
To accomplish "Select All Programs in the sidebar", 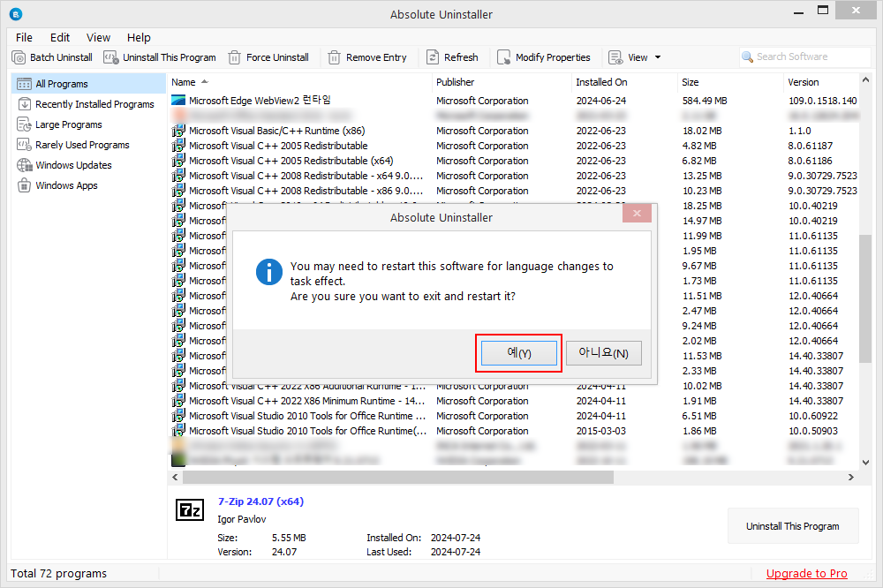I will pyautogui.click(x=88, y=84).
